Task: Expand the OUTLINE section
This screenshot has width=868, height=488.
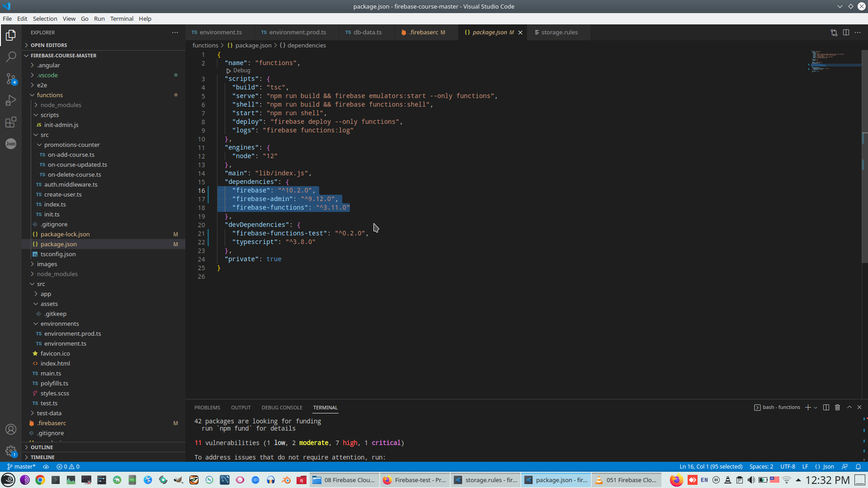Action: click(42, 447)
